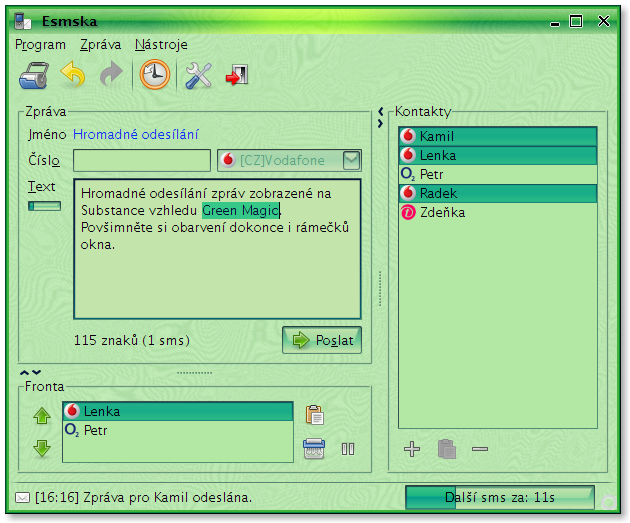Click the vertical splitter handle beside contacts
The height and width of the screenshot is (523, 630).
pyautogui.click(x=380, y=288)
